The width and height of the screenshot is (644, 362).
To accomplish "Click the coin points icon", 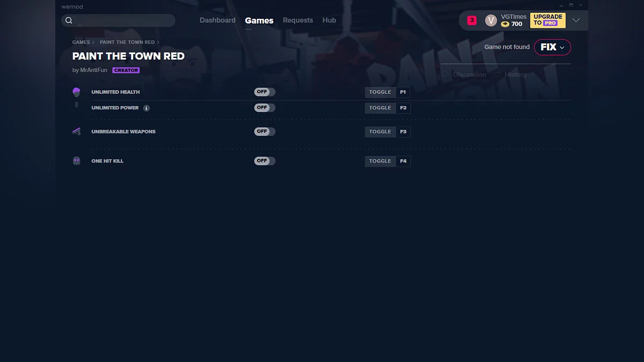I will point(505,24).
